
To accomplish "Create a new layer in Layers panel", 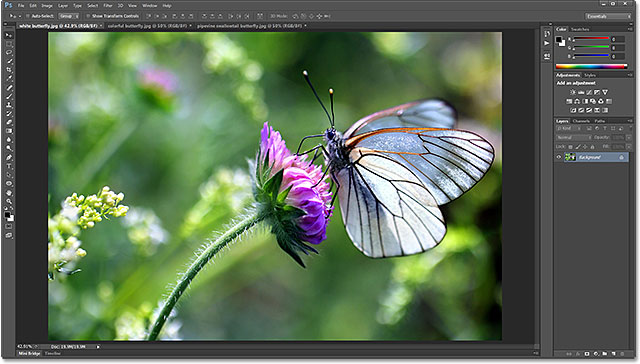I will click(613, 354).
